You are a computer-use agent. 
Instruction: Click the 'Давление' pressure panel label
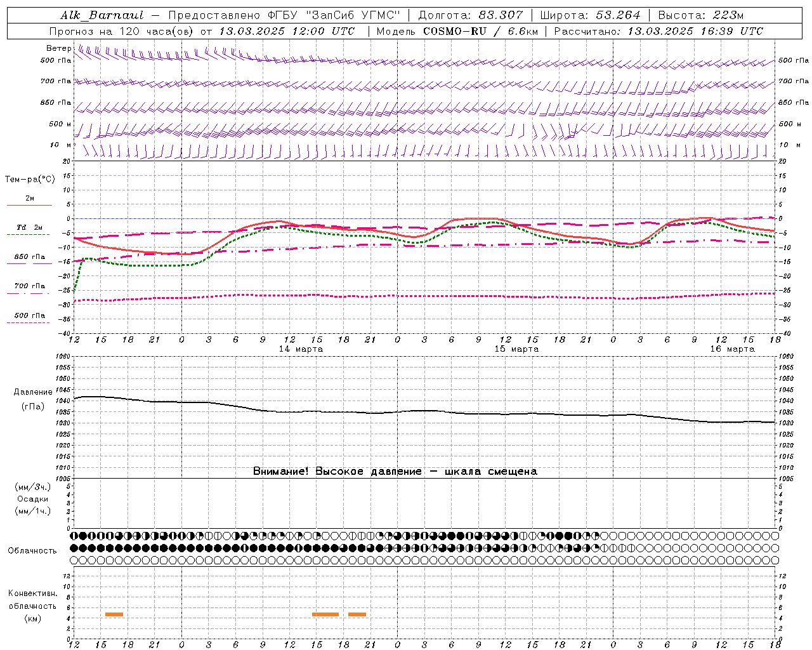[33, 392]
